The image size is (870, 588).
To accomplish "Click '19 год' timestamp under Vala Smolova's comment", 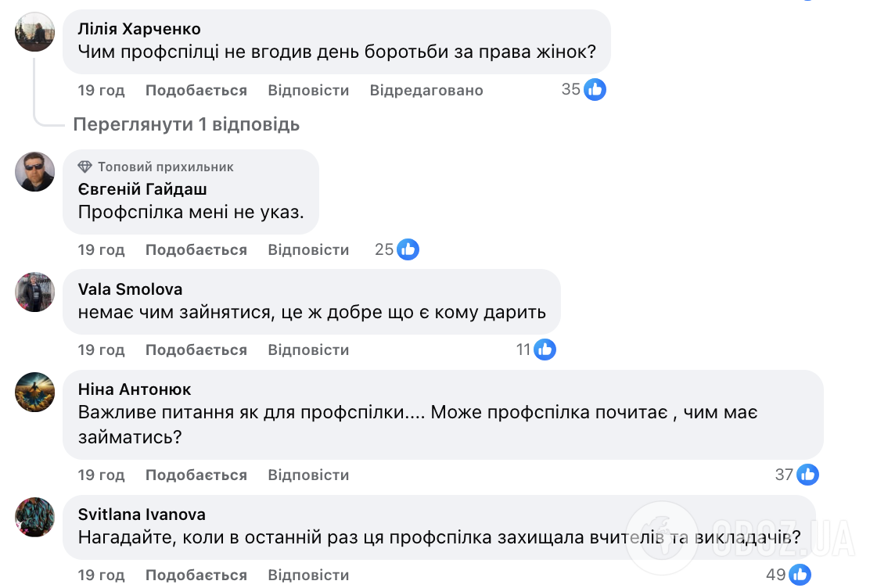I will pyautogui.click(x=101, y=350).
